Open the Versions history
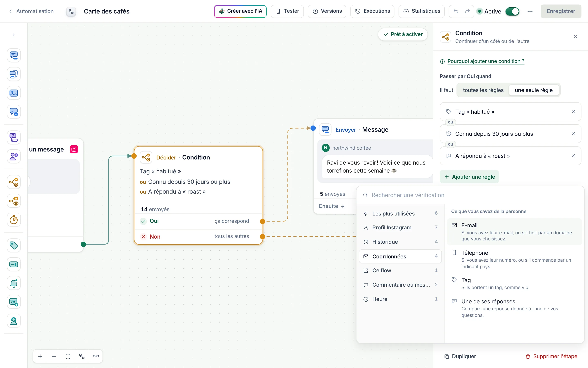Image resolution: width=588 pixels, height=368 pixels. pos(327,11)
